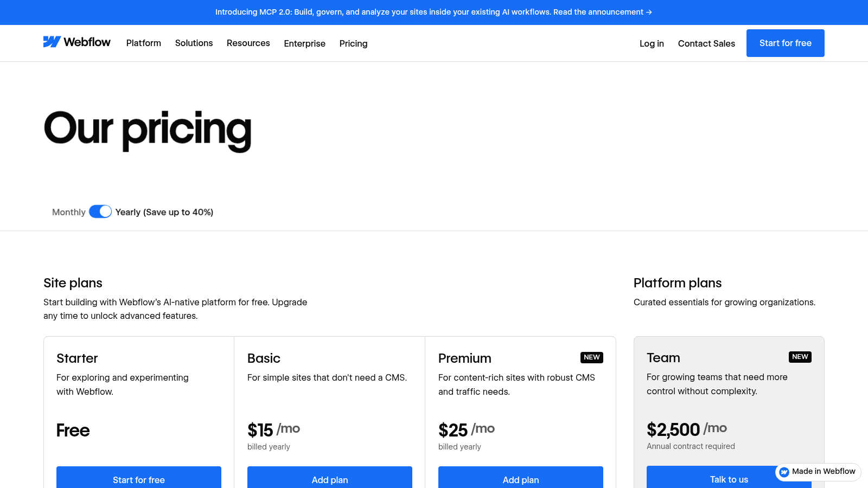Image resolution: width=868 pixels, height=488 pixels.
Task: Click the Our pricing heading
Action: pyautogui.click(x=148, y=130)
